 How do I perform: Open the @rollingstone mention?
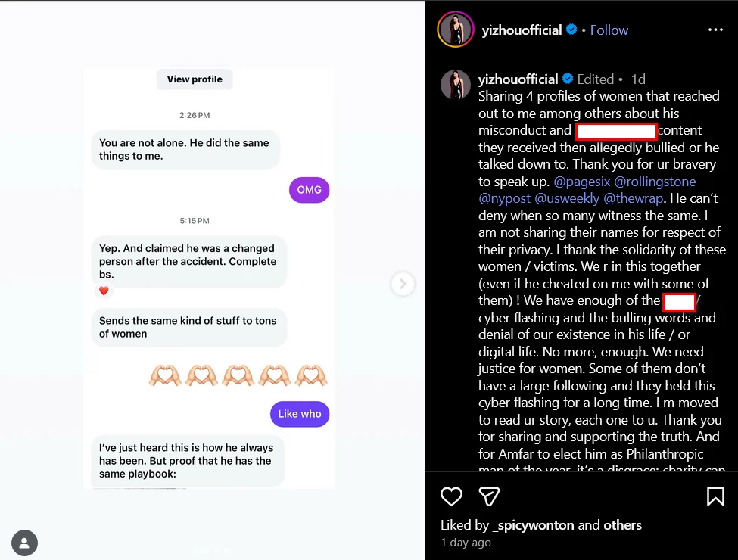coord(655,182)
